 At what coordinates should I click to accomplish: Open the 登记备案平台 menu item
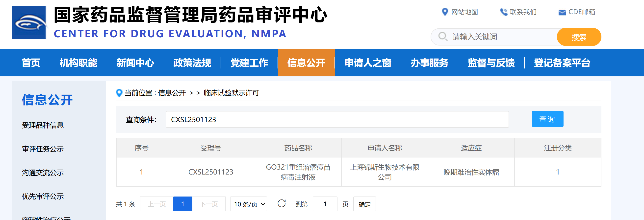click(x=562, y=63)
